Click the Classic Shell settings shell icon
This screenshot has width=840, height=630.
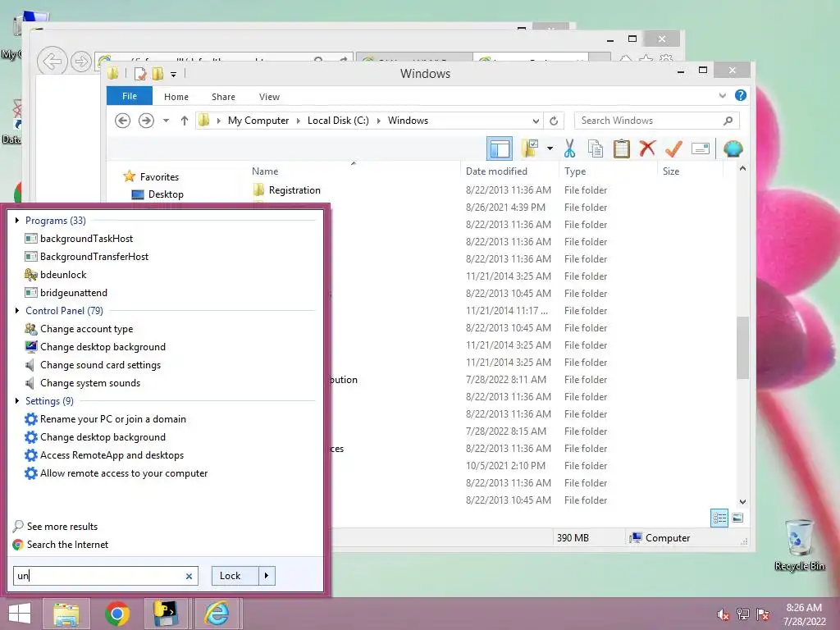pos(733,148)
